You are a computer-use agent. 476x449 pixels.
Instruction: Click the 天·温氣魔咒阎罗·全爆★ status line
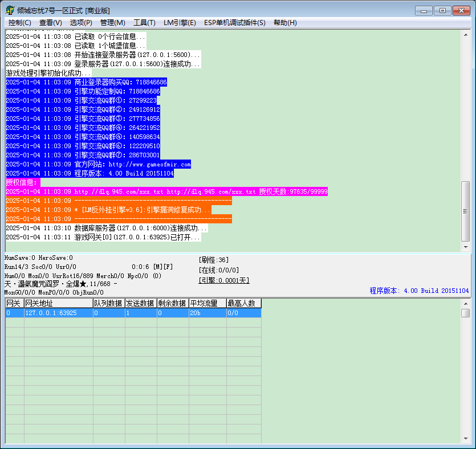tap(61, 284)
